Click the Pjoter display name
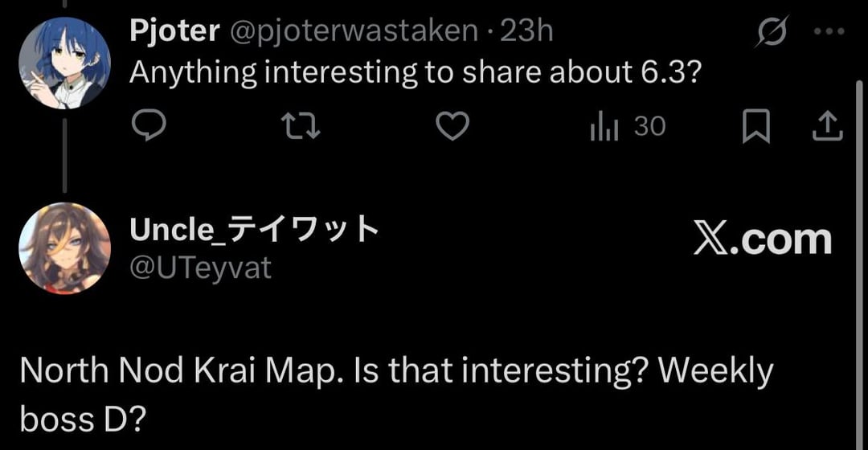Image resolution: width=868 pixels, height=450 pixels. click(174, 31)
